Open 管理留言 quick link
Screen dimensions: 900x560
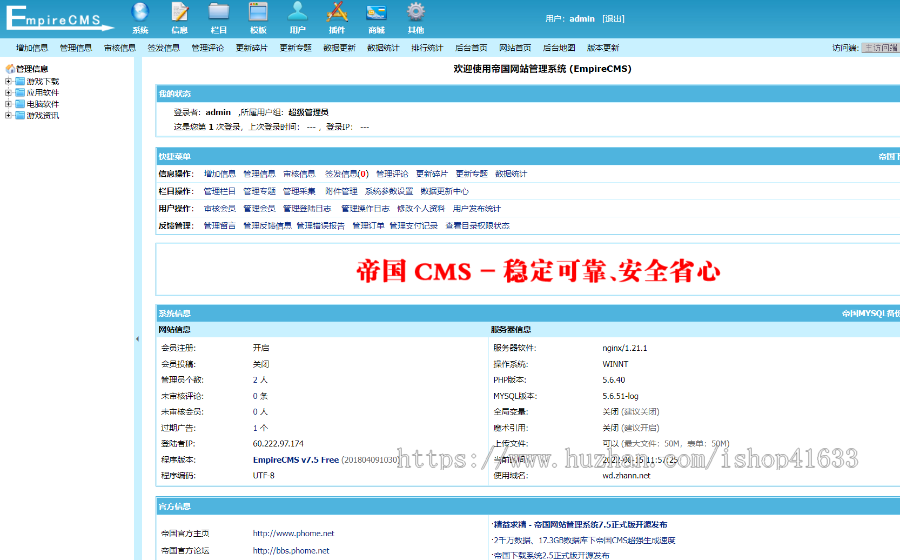(220, 225)
